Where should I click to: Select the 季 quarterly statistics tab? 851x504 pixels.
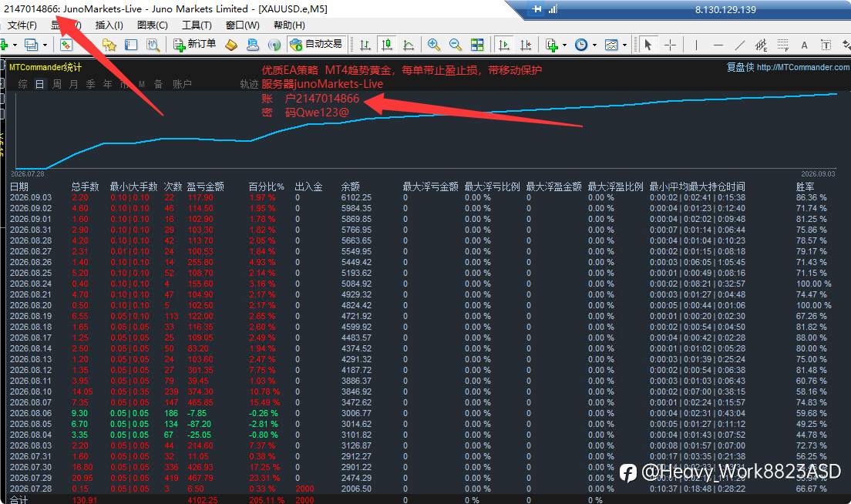[x=91, y=84]
